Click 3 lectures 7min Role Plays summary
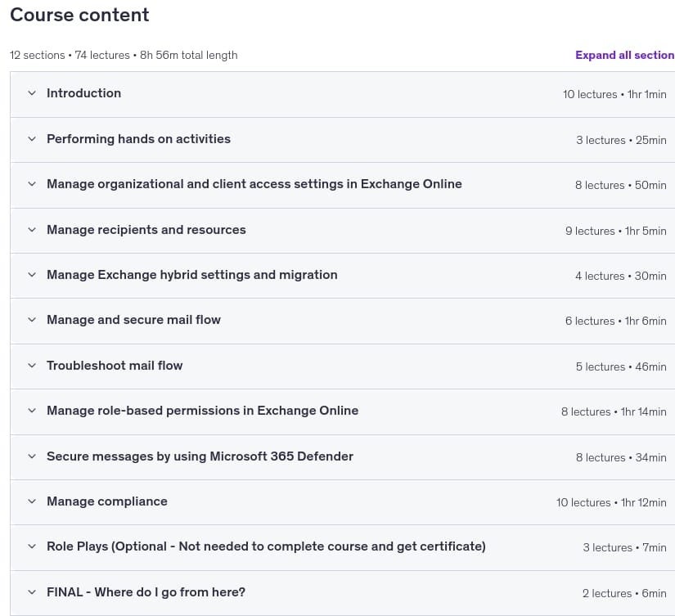This screenshot has height=616, width=675. tap(624, 547)
